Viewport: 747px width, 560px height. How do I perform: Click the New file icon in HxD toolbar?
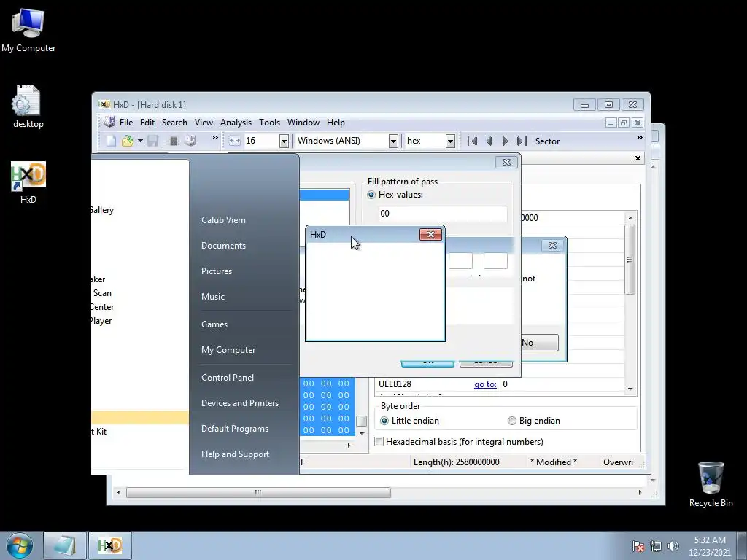(x=111, y=141)
